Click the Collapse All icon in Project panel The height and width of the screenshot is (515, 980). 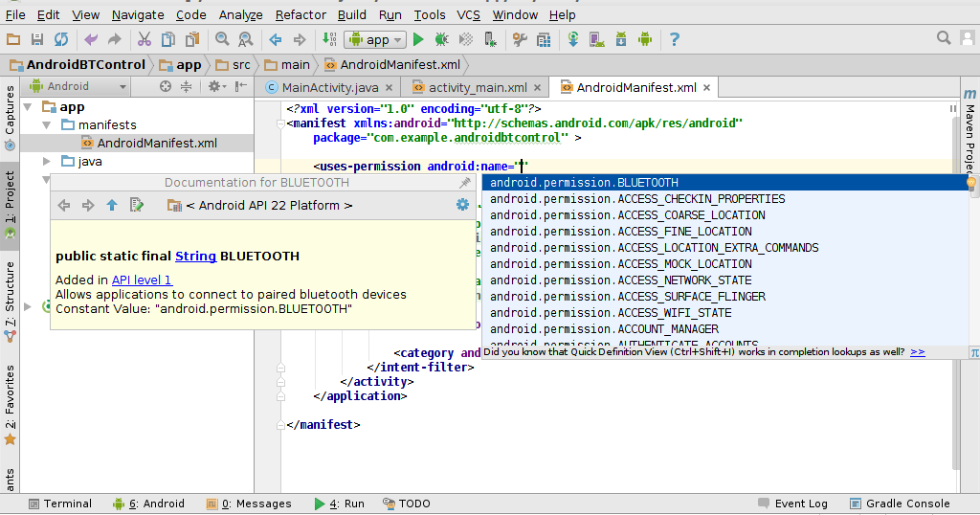point(187,87)
